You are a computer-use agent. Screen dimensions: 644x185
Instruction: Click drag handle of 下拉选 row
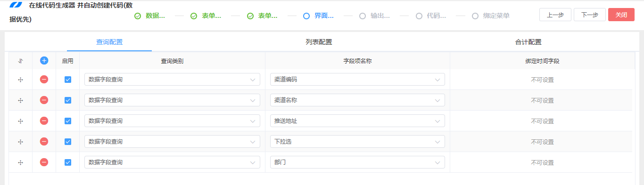click(x=20, y=142)
